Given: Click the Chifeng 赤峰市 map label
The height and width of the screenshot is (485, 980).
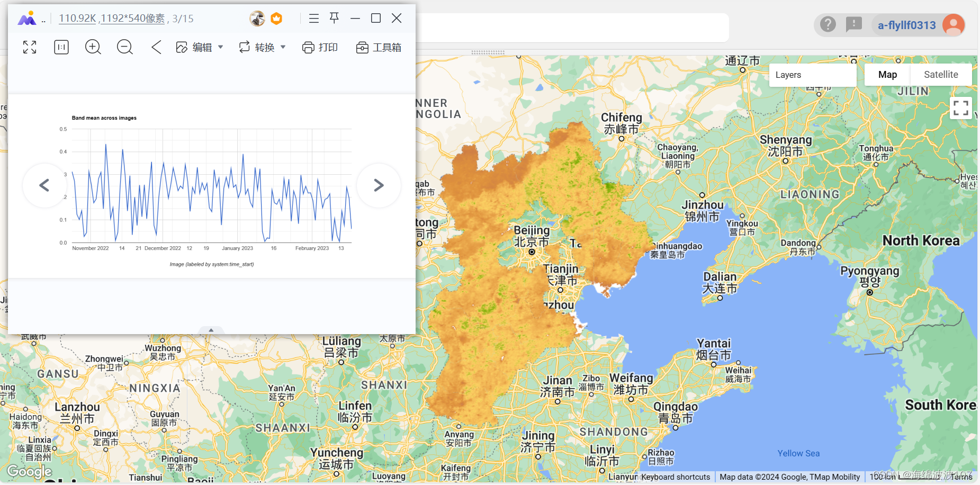Looking at the screenshot, I should coord(622,123).
